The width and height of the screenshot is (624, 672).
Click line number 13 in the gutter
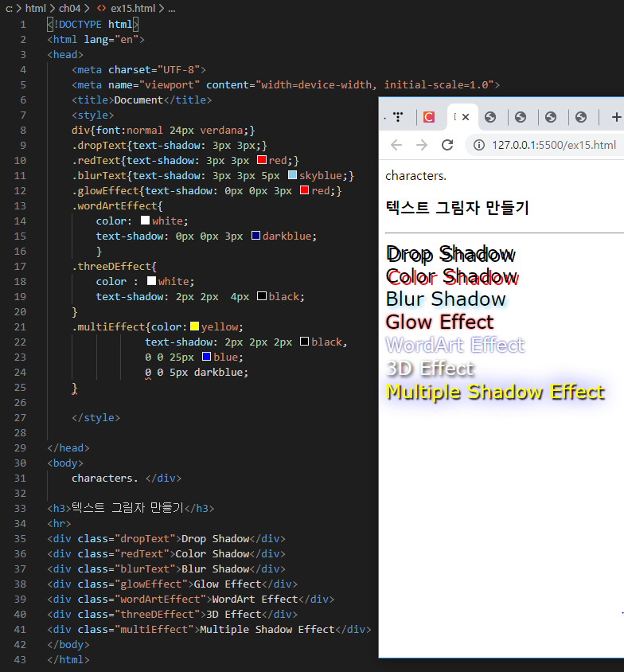tap(20, 205)
